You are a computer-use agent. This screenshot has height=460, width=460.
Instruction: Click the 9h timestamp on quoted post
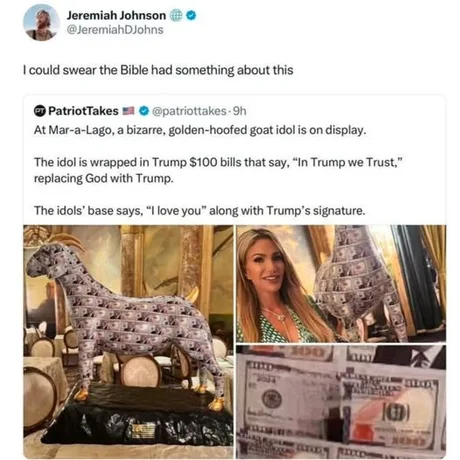pos(239,111)
